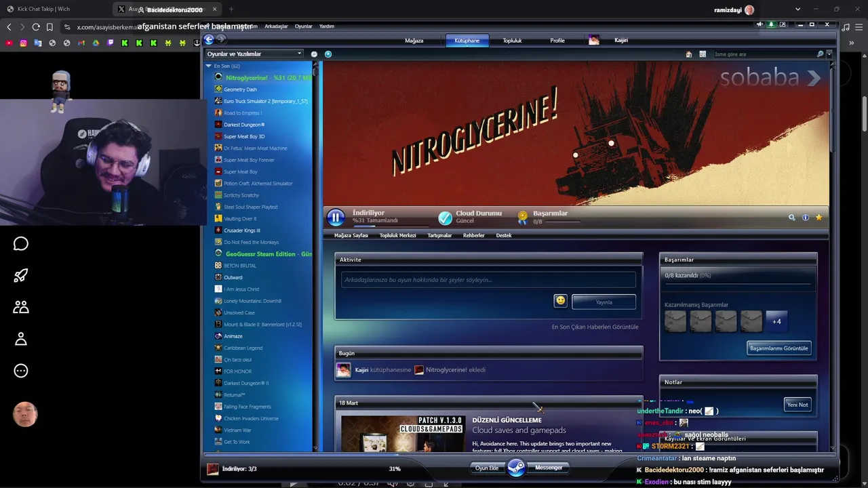
Task: Click the Steam logo at bottom center
Action: click(x=516, y=468)
